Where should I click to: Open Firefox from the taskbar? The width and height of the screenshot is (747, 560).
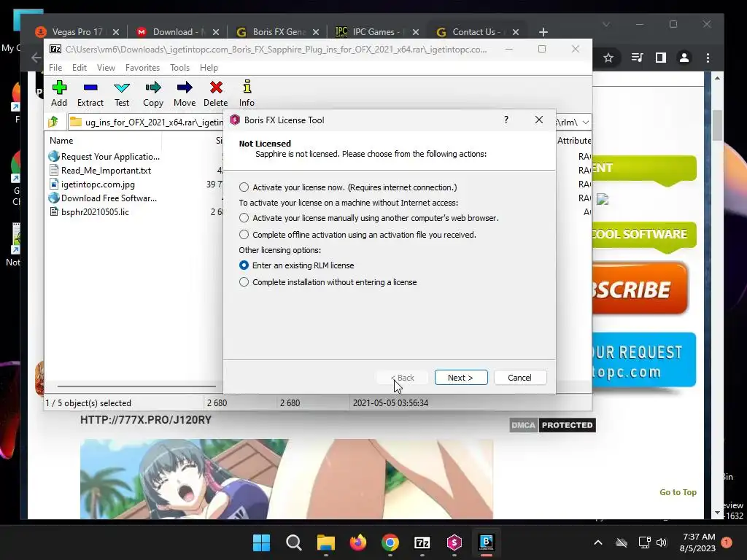(357, 542)
